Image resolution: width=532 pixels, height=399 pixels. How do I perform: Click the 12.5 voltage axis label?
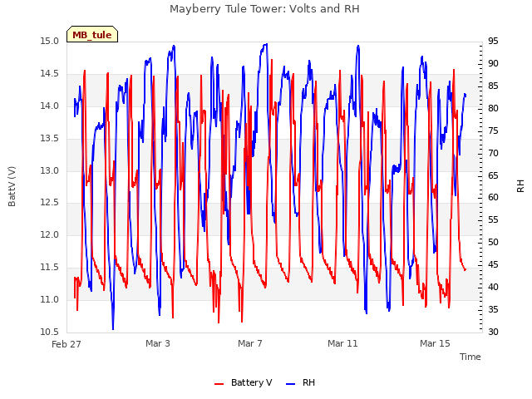click(50, 203)
